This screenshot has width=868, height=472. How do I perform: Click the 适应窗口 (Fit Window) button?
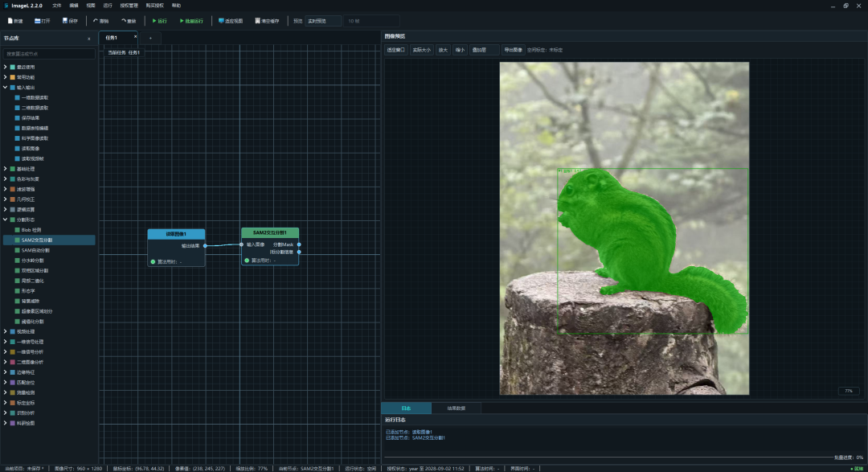point(395,50)
